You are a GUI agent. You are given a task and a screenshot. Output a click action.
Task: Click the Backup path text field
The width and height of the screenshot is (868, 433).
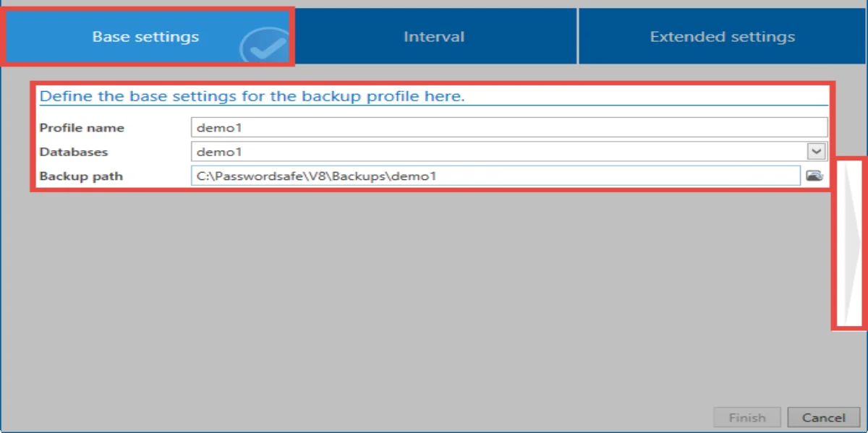[495, 176]
